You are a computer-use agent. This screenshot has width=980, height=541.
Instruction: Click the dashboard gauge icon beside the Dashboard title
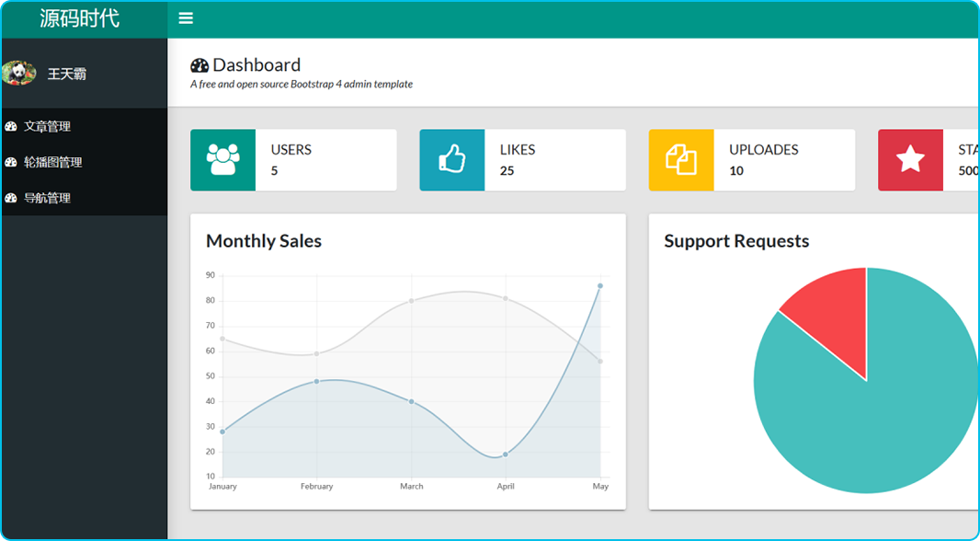[199, 65]
